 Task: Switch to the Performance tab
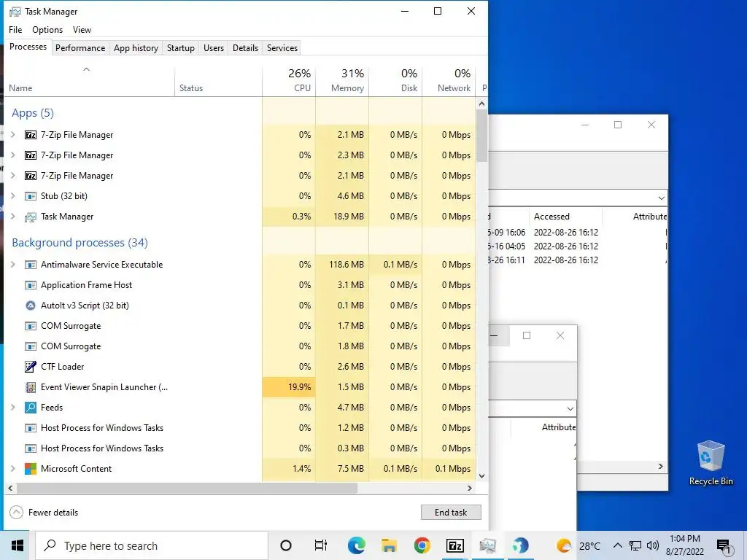[x=80, y=48]
